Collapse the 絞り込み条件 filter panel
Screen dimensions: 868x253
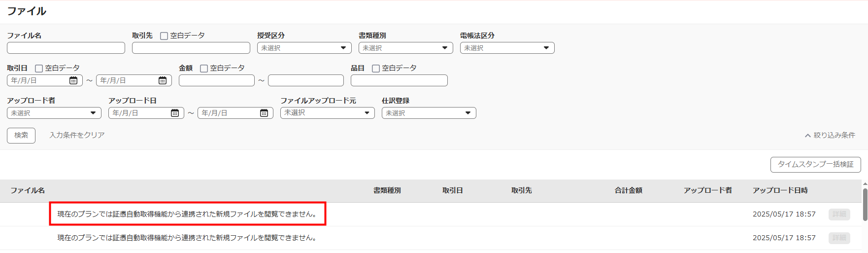click(x=830, y=135)
